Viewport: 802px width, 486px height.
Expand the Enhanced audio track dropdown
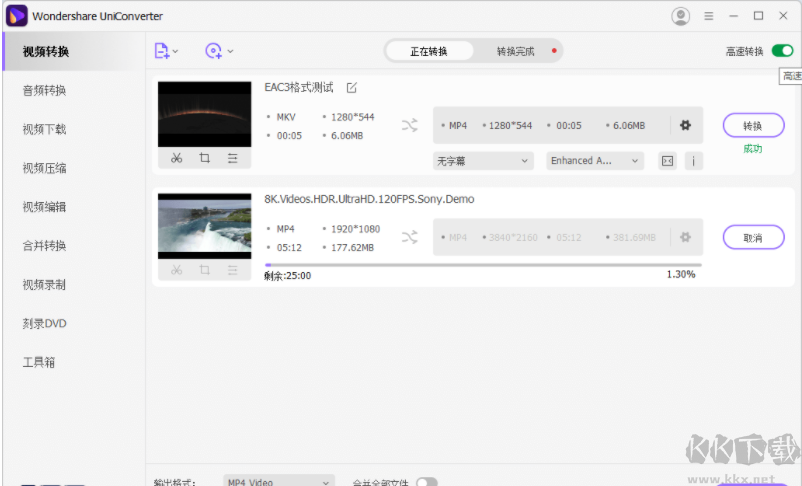click(x=595, y=160)
